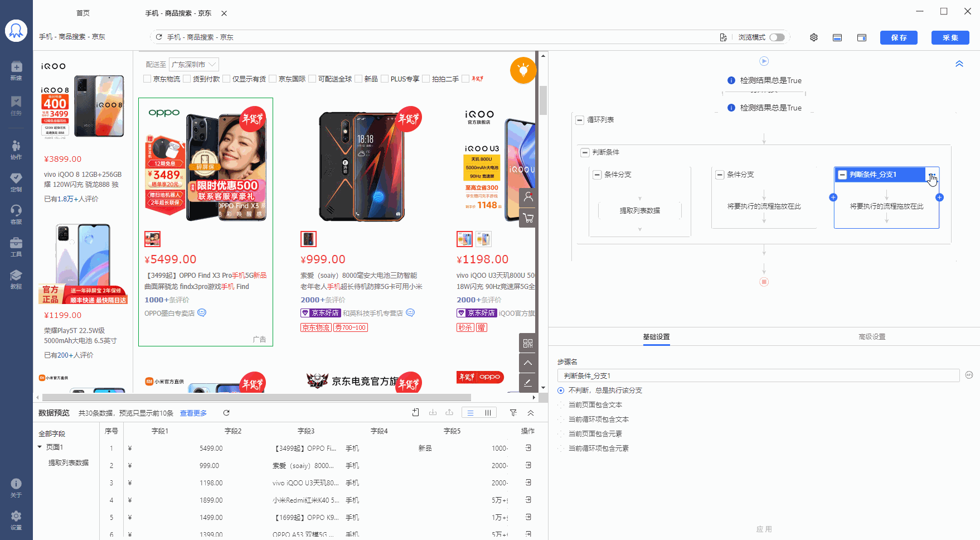
Task: Open the filter icon in data preview
Action: pyautogui.click(x=513, y=413)
